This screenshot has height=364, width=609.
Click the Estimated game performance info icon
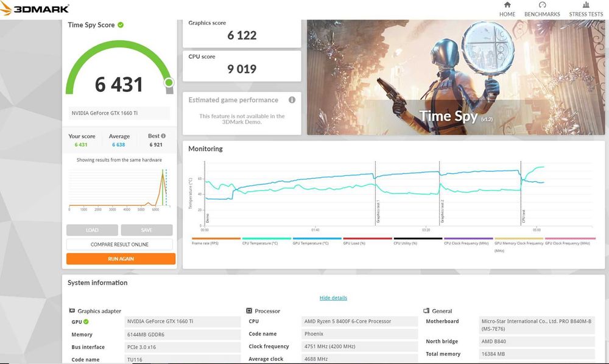click(292, 100)
